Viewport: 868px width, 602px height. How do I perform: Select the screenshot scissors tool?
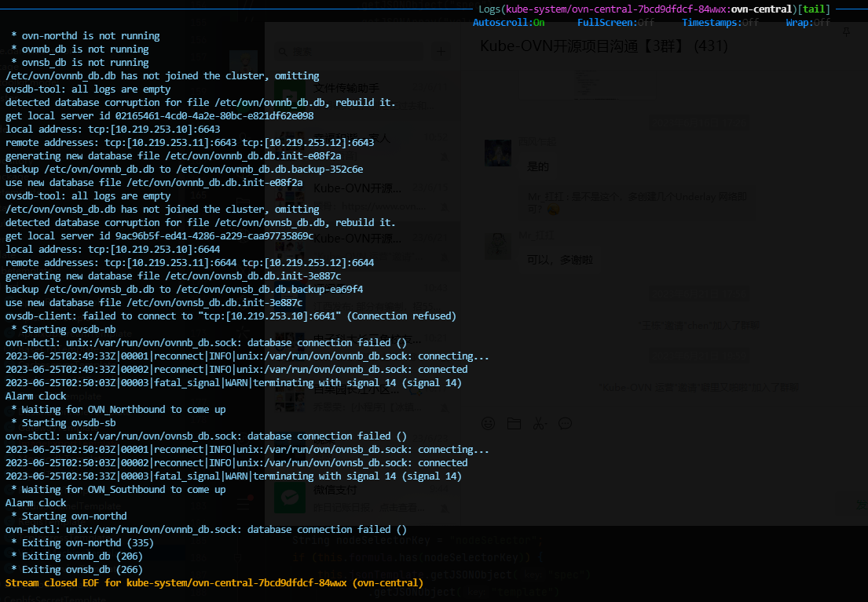(x=538, y=423)
